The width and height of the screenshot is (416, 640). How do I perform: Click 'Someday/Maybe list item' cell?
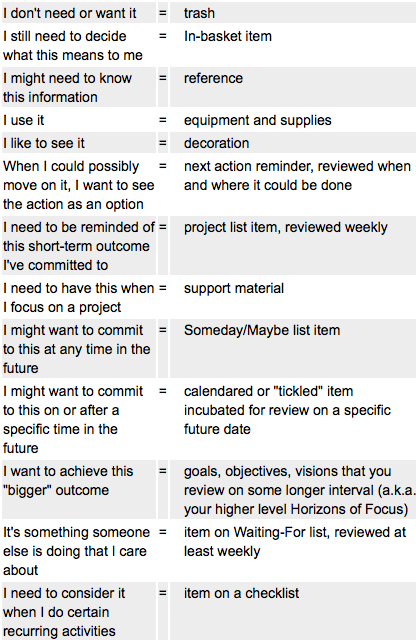(x=293, y=349)
